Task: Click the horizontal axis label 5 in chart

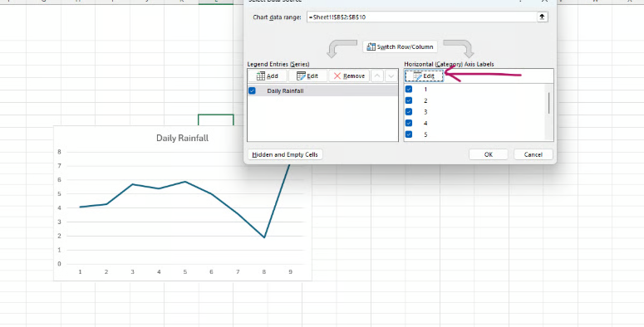Action: pos(185,271)
